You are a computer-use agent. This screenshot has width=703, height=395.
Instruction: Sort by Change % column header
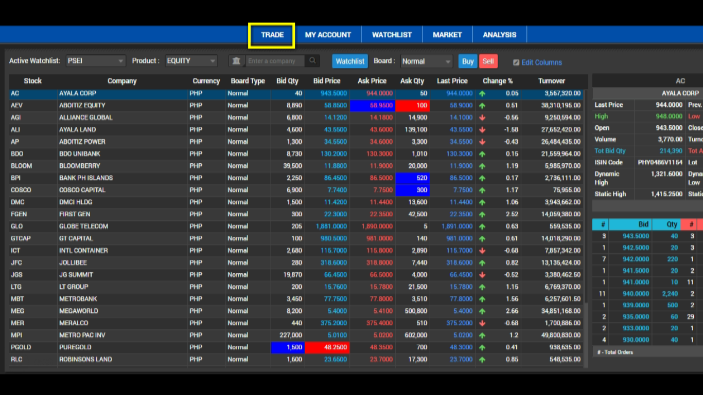click(498, 81)
